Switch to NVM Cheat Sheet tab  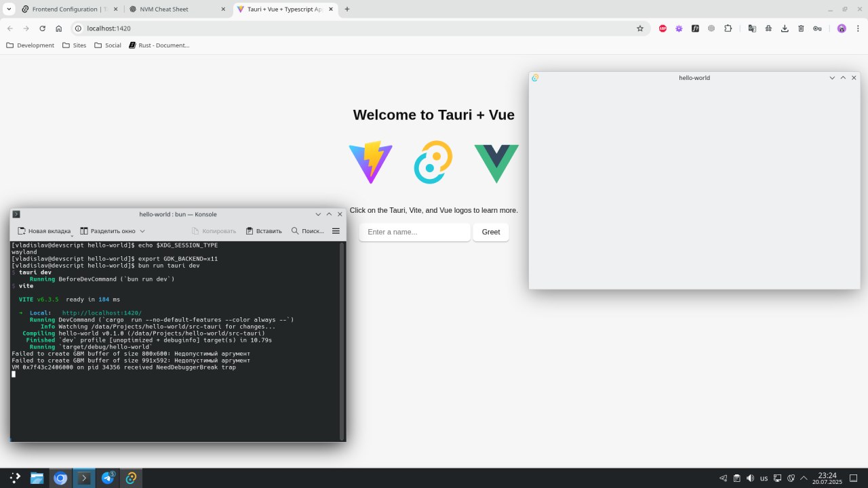point(176,9)
